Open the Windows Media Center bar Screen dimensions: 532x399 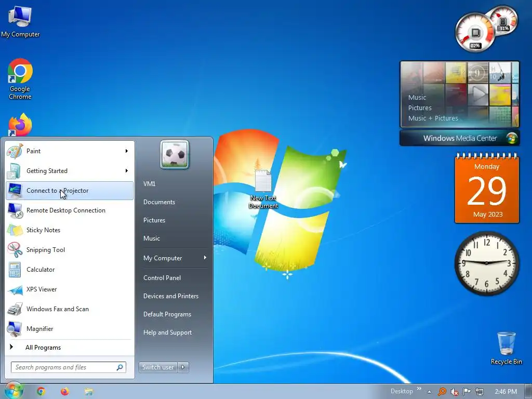point(460,138)
